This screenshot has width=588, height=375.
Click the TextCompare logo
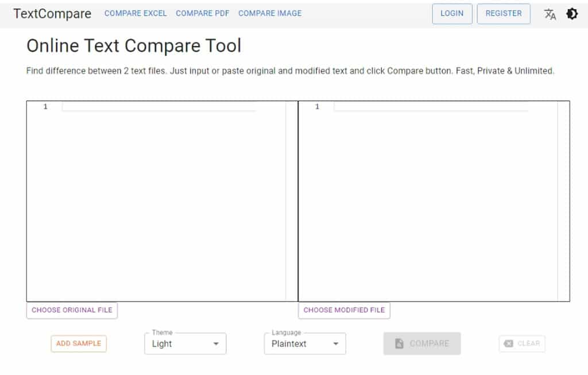[52, 14]
